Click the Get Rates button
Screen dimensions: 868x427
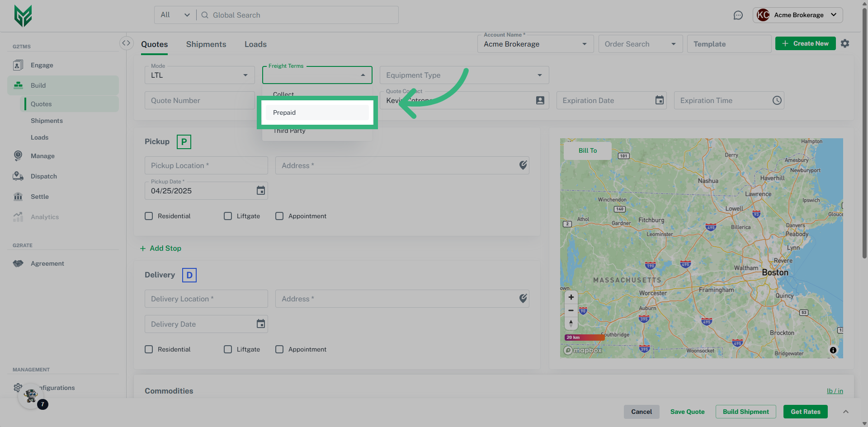click(805, 412)
